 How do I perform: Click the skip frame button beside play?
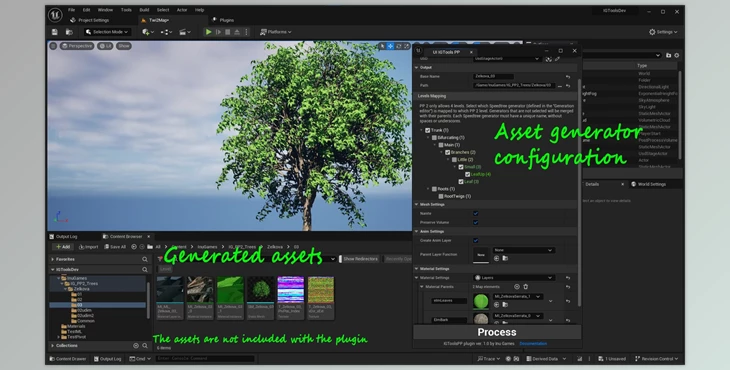tap(218, 32)
